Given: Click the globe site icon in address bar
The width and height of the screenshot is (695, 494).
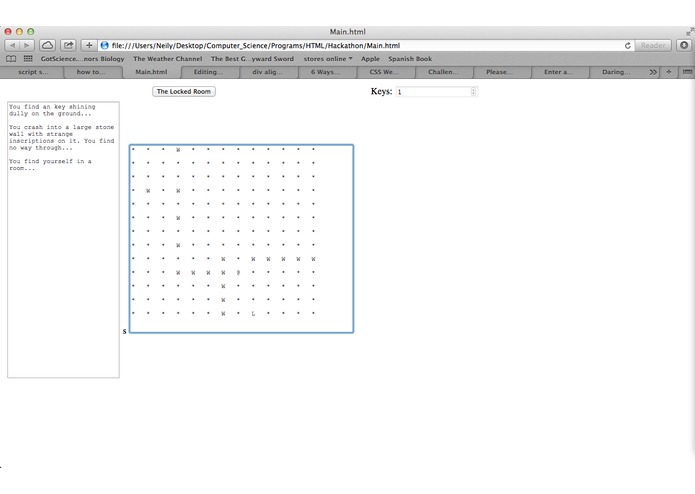Looking at the screenshot, I should click(105, 45).
